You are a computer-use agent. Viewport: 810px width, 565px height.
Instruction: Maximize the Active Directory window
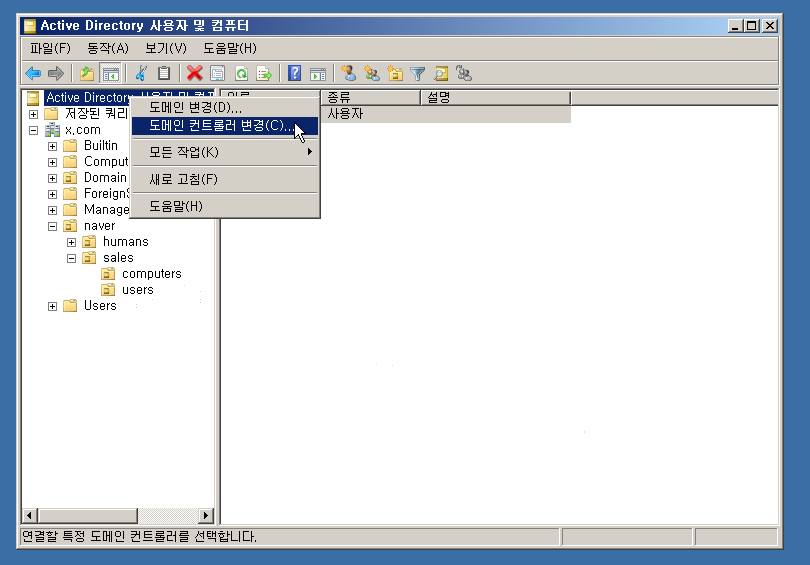(752, 25)
